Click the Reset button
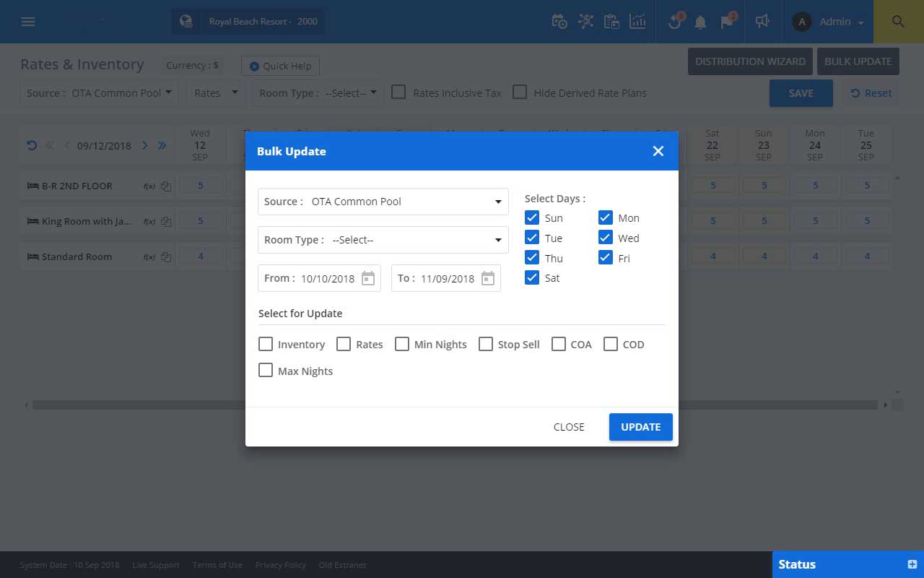This screenshot has width=924, height=578. (871, 93)
